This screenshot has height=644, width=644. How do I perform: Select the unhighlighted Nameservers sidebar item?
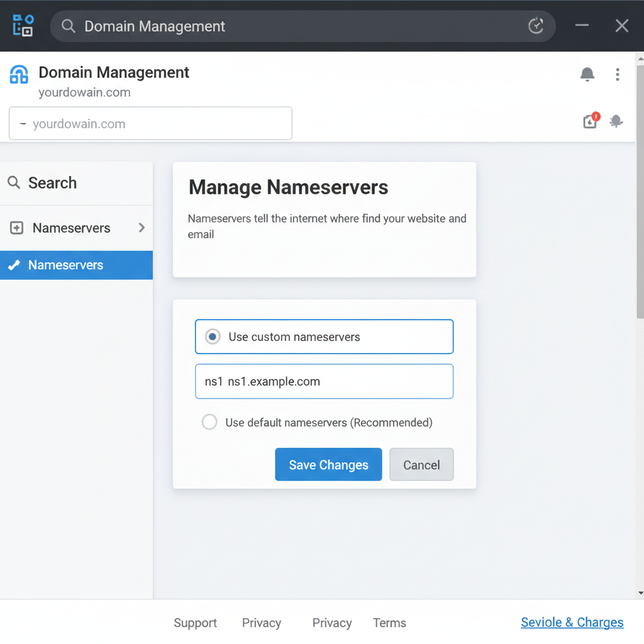(76, 228)
